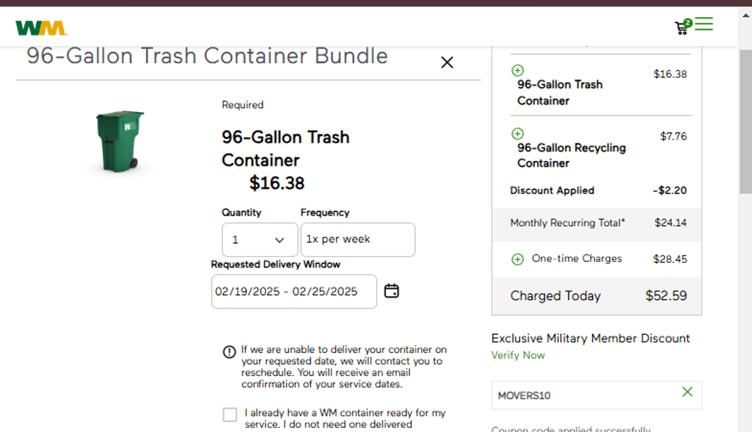Click the Discount Applied -$2.20 value
Screen dimensions: 752x432
[x=670, y=190]
